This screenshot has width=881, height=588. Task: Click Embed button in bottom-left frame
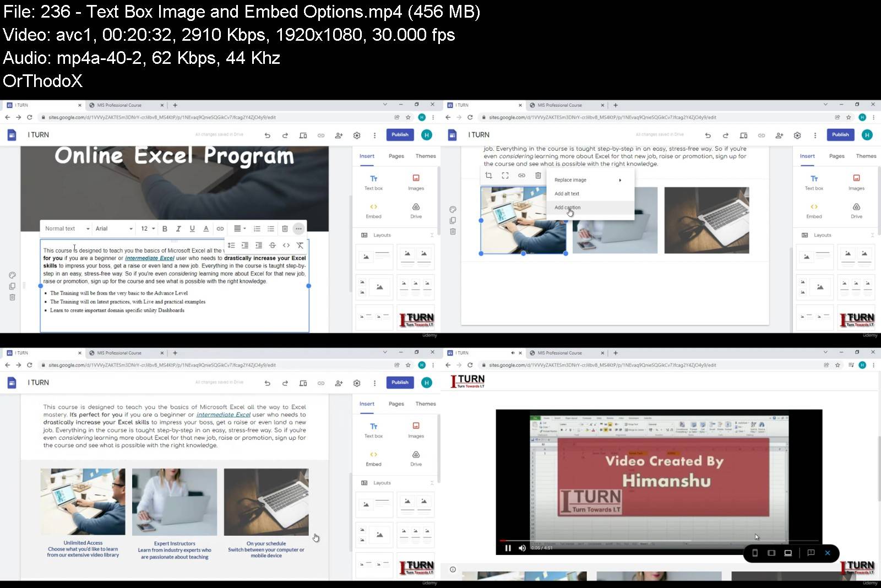[373, 458]
